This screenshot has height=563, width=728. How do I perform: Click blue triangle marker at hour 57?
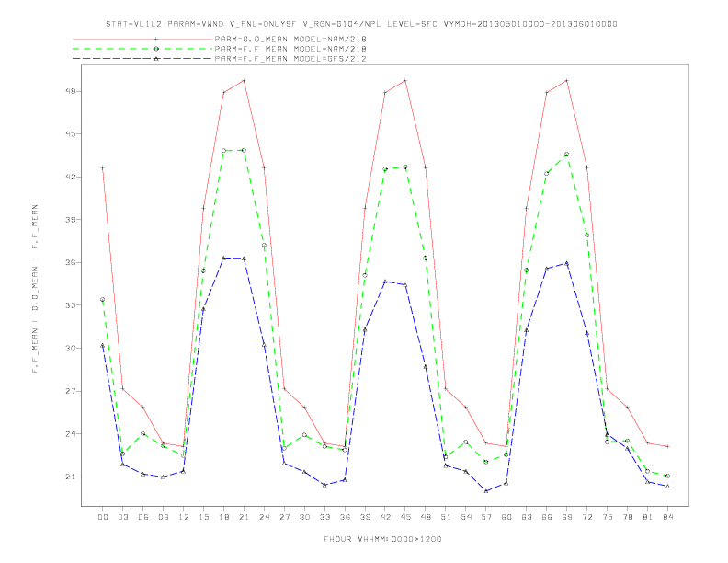(486, 491)
